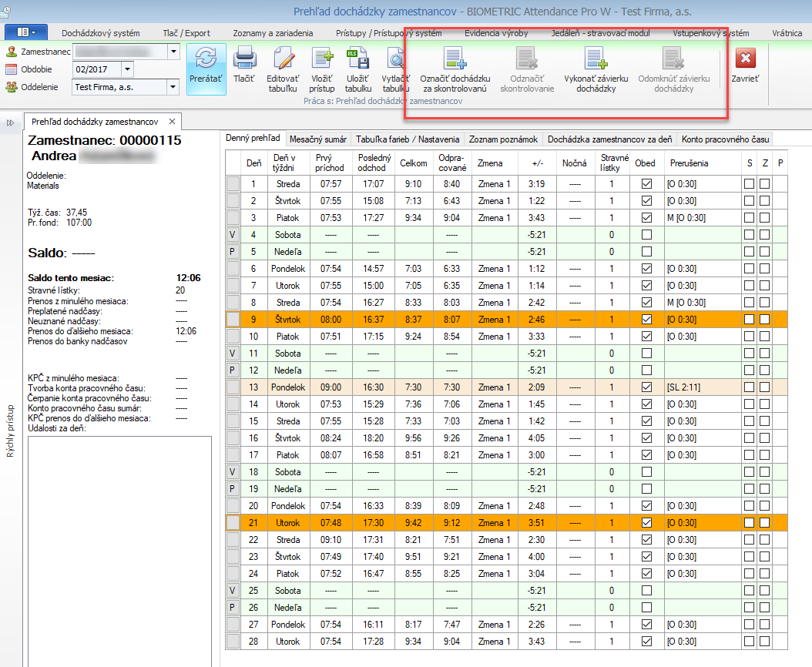Click the Rýchly prístup side panel
Viewport: 812px width, 667px height.
tap(10, 431)
